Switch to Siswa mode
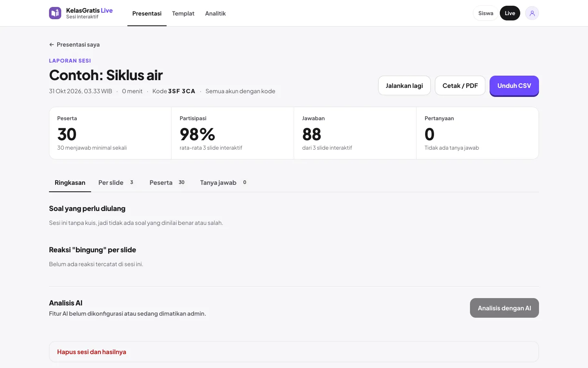The image size is (588, 368). click(486, 13)
